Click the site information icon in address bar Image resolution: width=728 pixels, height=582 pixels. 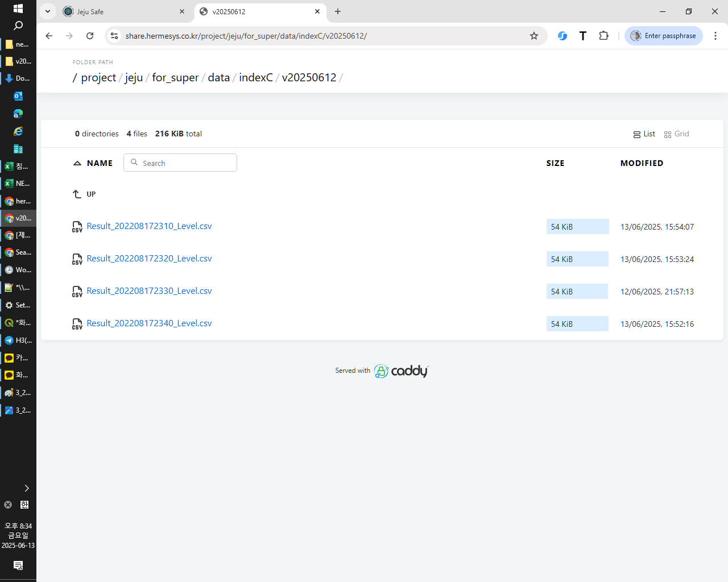pos(114,36)
